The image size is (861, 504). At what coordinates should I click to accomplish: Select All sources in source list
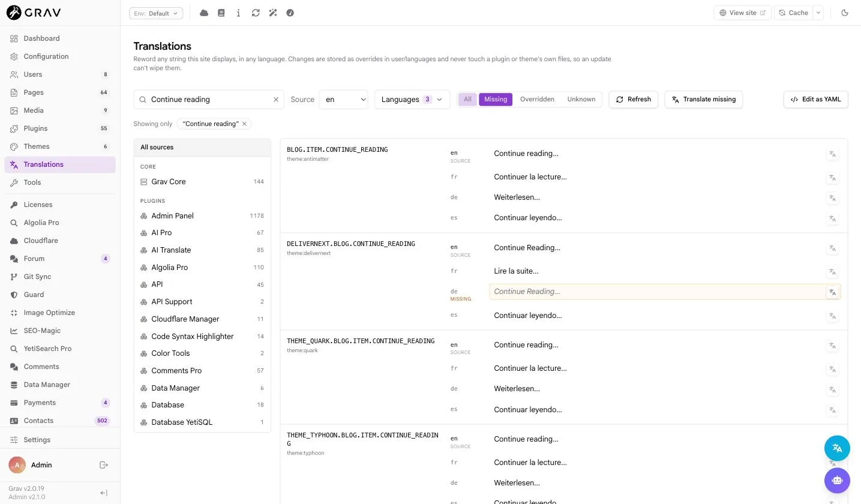click(202, 148)
